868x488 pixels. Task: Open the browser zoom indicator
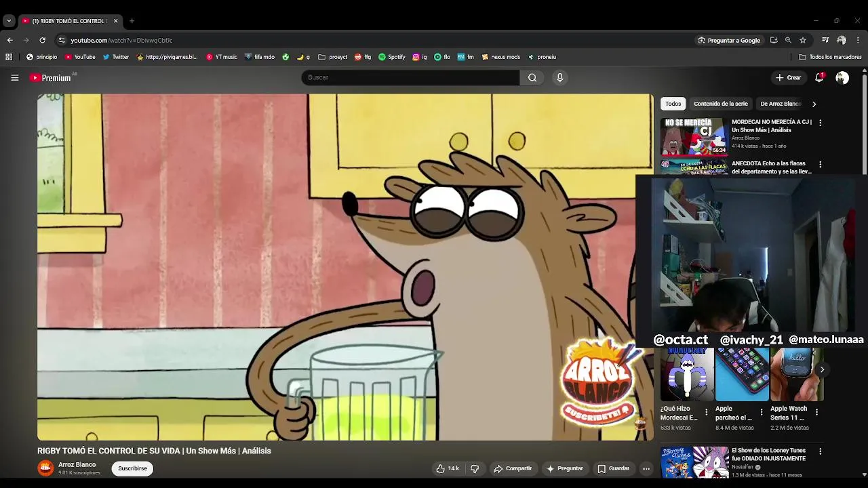[x=788, y=40]
